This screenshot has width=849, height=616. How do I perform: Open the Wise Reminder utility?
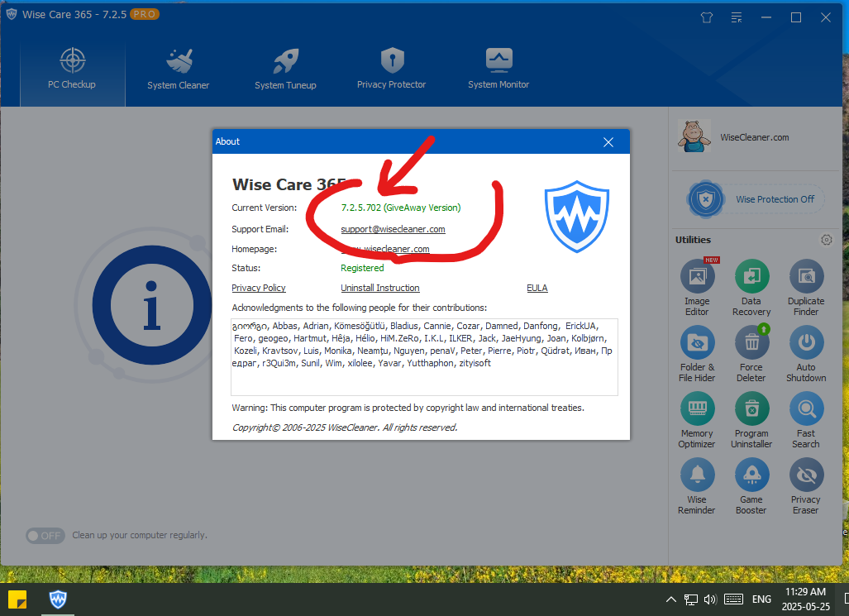[x=697, y=486]
